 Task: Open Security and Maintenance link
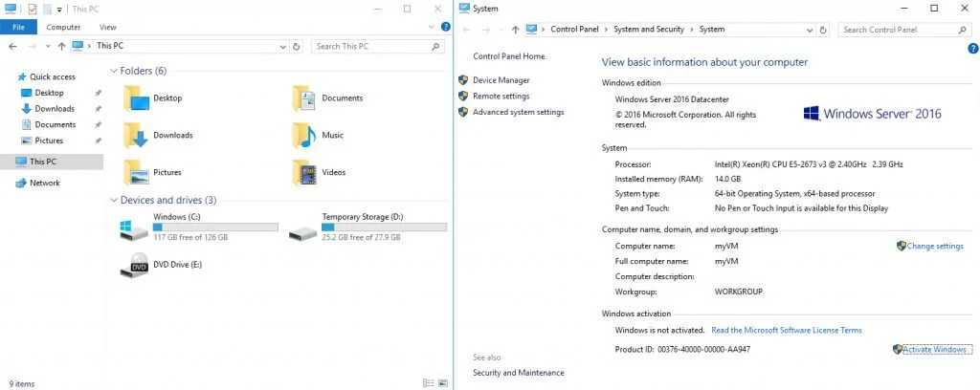(519, 373)
